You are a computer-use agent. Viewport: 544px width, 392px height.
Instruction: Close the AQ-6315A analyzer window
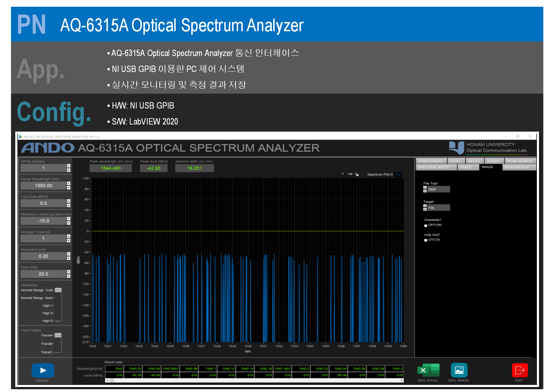pyautogui.click(x=530, y=136)
